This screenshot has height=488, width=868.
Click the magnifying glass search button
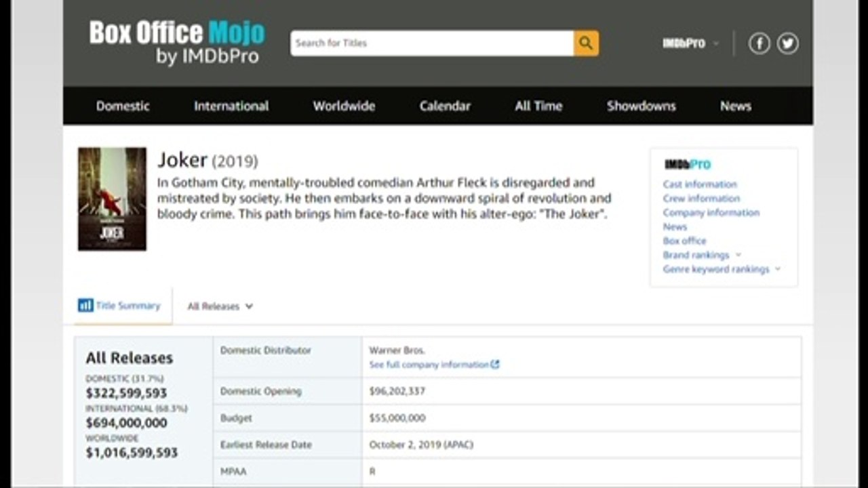[x=586, y=43]
